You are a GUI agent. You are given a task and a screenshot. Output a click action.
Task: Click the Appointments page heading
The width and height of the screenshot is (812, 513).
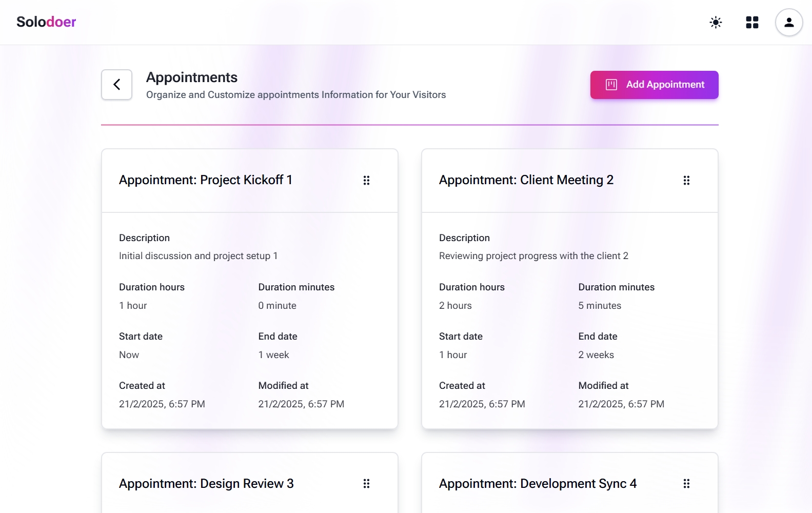click(x=192, y=77)
